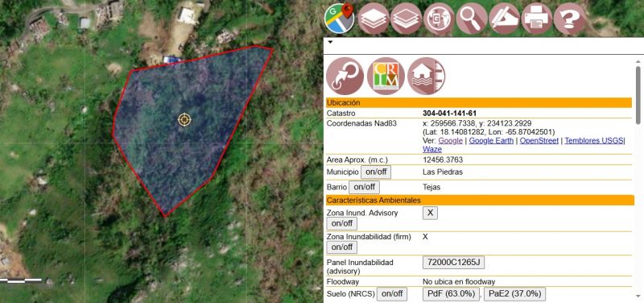Select the pencil drawing tool icon

[504, 19]
